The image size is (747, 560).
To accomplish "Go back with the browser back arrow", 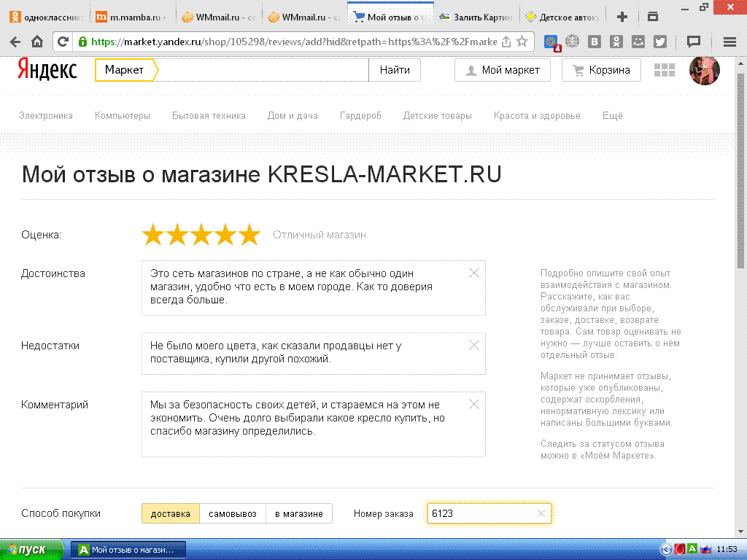I will [15, 42].
